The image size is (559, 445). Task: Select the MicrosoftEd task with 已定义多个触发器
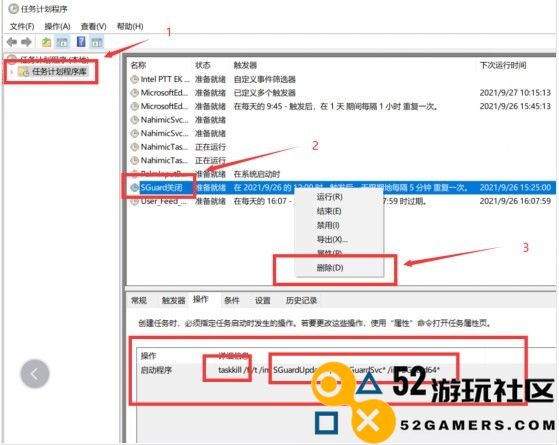click(341, 93)
